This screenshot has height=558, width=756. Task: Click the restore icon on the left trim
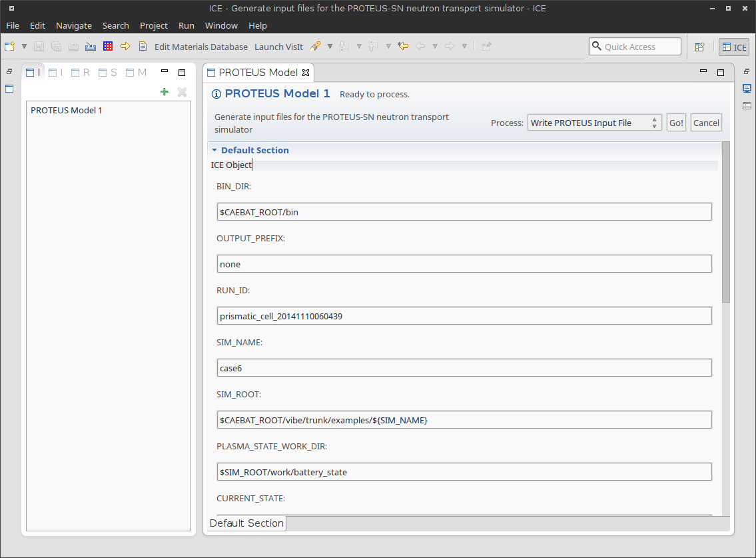coord(9,71)
